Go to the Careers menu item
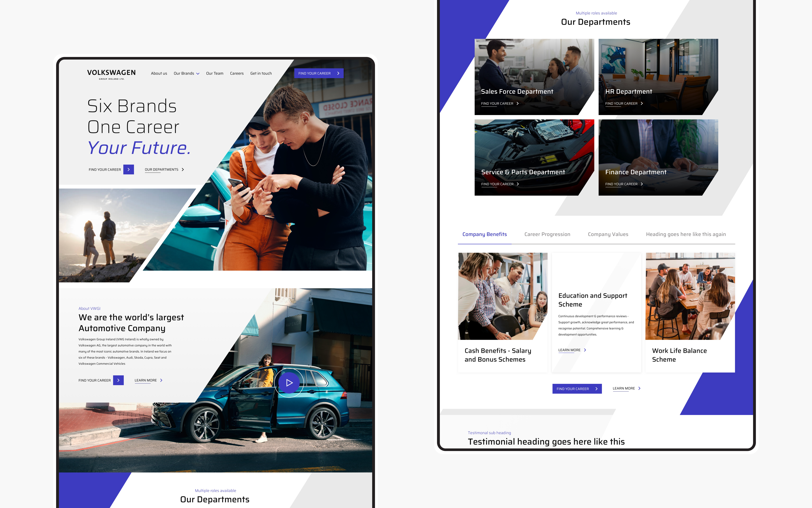Screen dimensions: 812x508 tap(237, 73)
